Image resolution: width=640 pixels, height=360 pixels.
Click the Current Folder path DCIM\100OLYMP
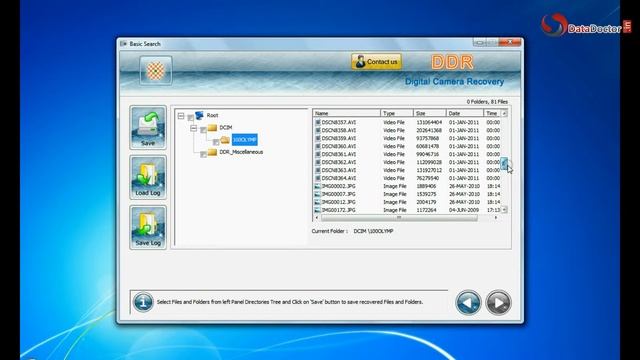pos(373,231)
